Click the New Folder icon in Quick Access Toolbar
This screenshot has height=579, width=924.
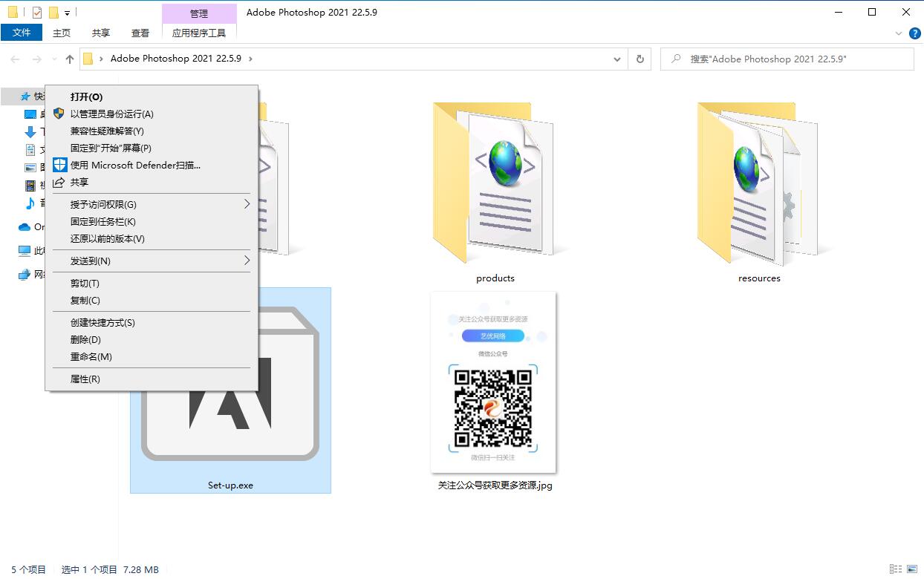(53, 12)
